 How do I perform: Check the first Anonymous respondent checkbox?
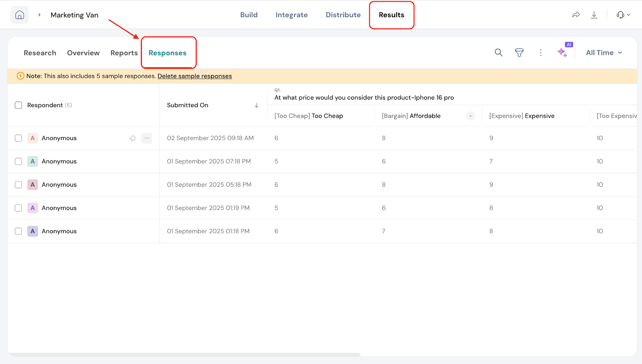(18, 138)
